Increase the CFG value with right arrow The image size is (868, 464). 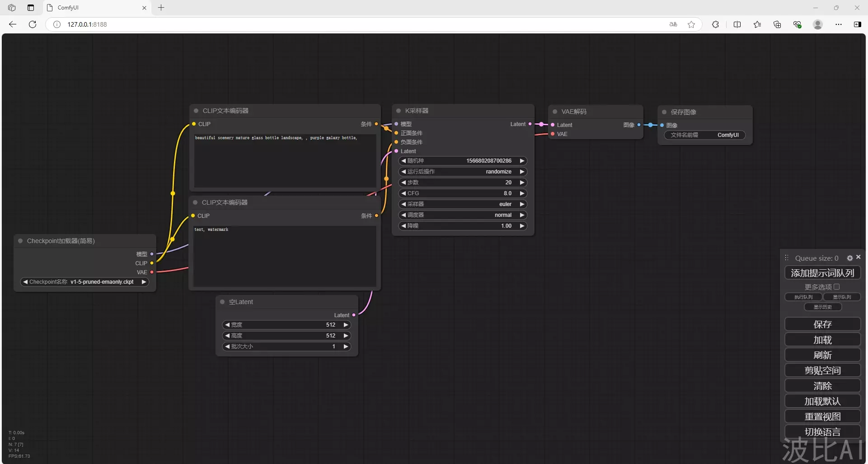click(x=522, y=193)
